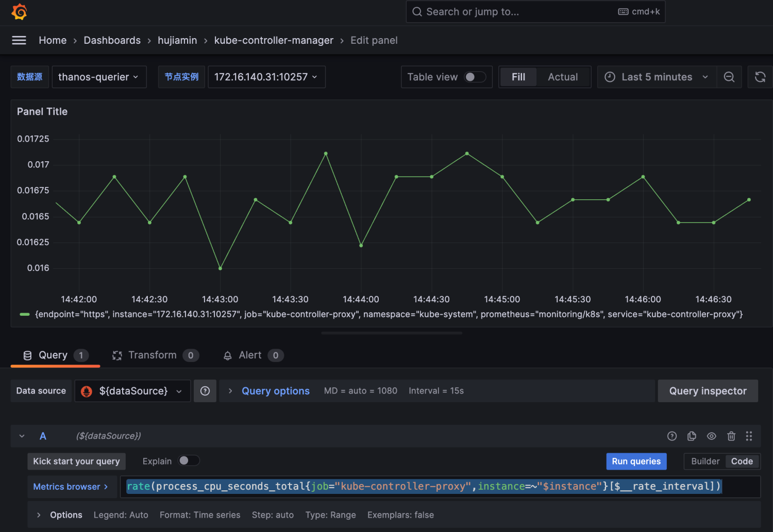Image resolution: width=773 pixels, height=532 pixels.
Task: Refresh the dashboard with the refresh icon
Action: [x=760, y=77]
